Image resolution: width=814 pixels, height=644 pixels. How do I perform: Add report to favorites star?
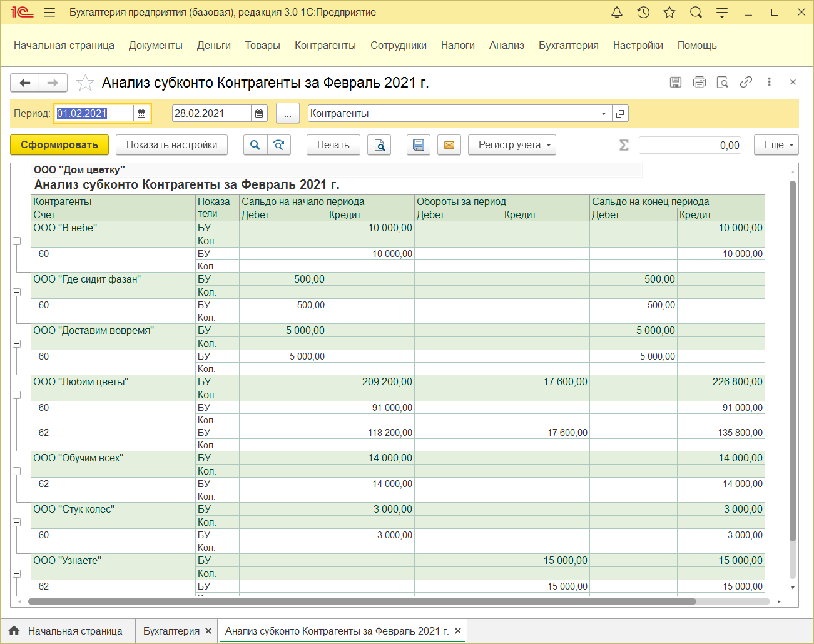[85, 83]
